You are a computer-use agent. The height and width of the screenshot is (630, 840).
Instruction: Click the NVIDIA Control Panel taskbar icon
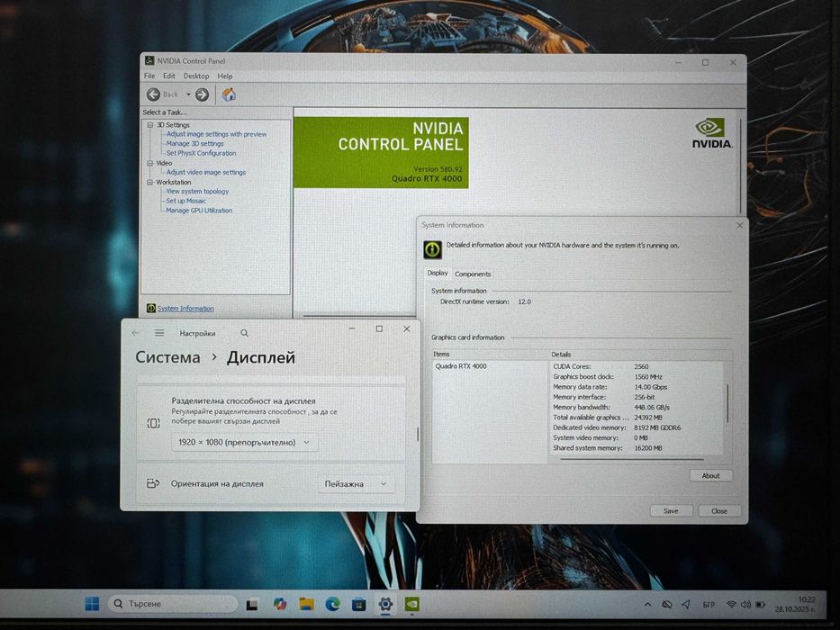coord(411,604)
